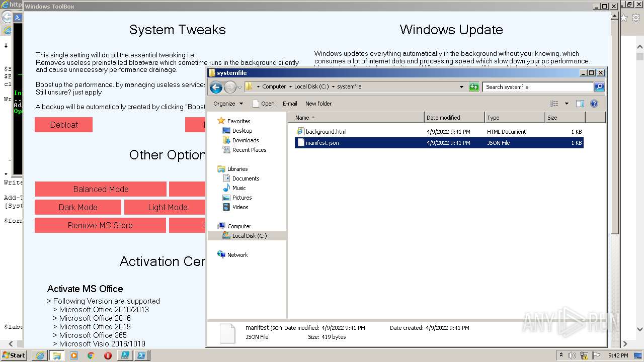Click the volume tray icon

(x=572, y=355)
